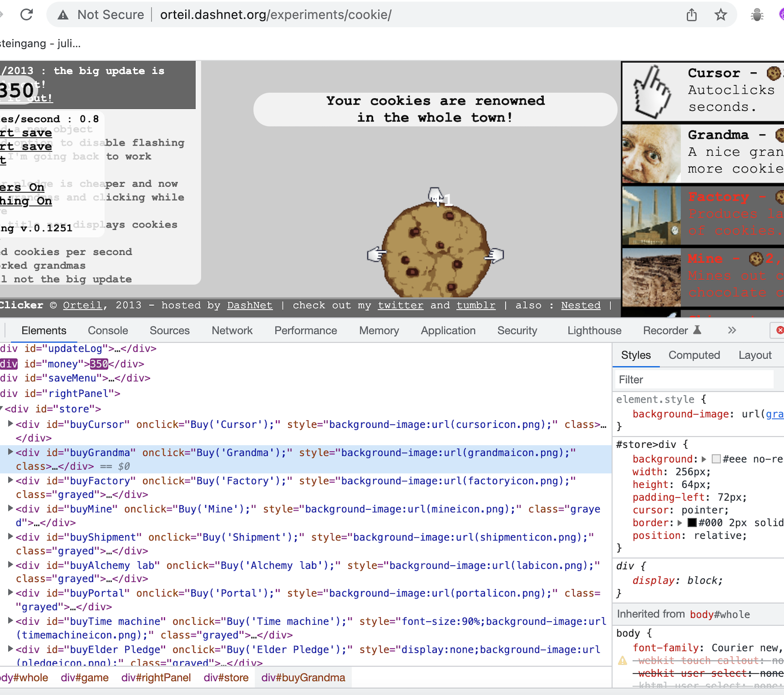This screenshot has height=695, width=784.
Task: Open the #000 border color swatch
Action: point(692,523)
